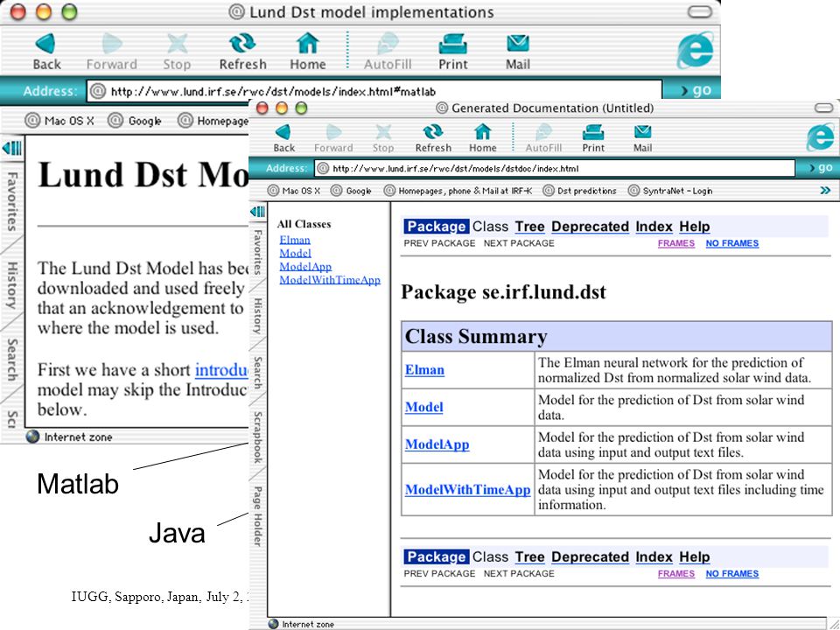Click AutoFill in Generated Documentation window
Screen dimensions: 840x630
click(x=543, y=139)
